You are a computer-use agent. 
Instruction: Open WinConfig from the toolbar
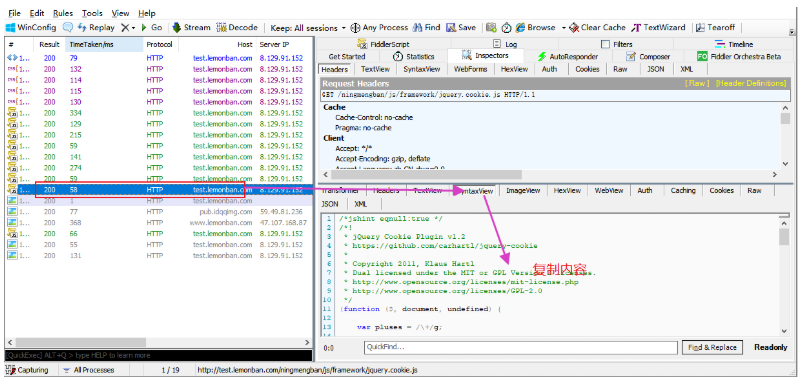point(31,28)
